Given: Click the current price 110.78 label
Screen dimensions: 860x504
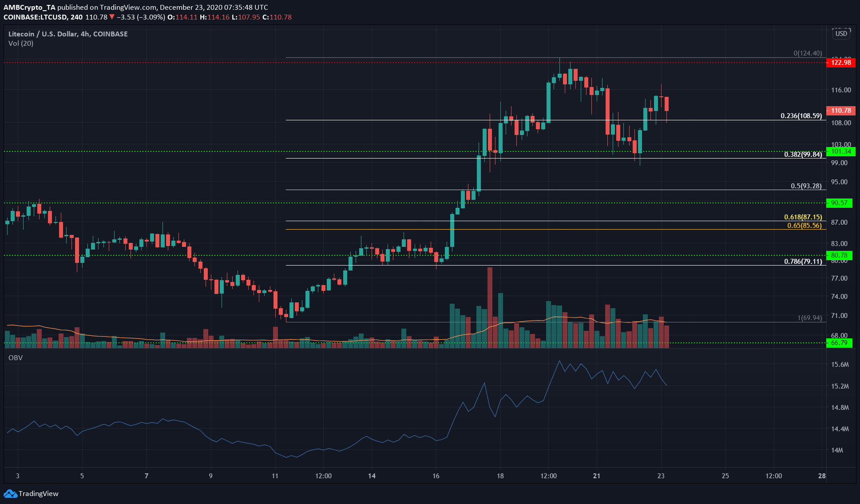Looking at the screenshot, I should pyautogui.click(x=840, y=111).
